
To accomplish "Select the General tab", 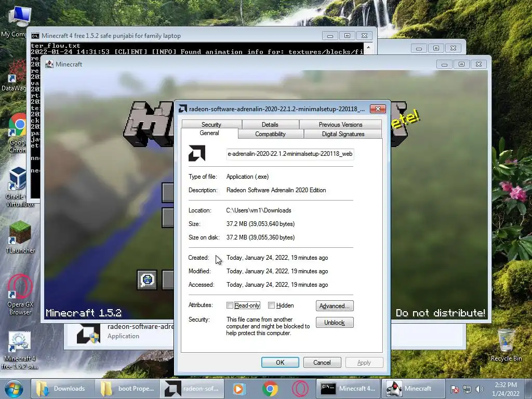I will 209,133.
